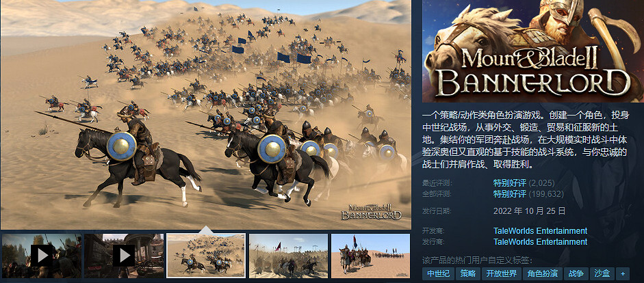
Task: Select the 角色扮演 tag
Action: point(542,273)
